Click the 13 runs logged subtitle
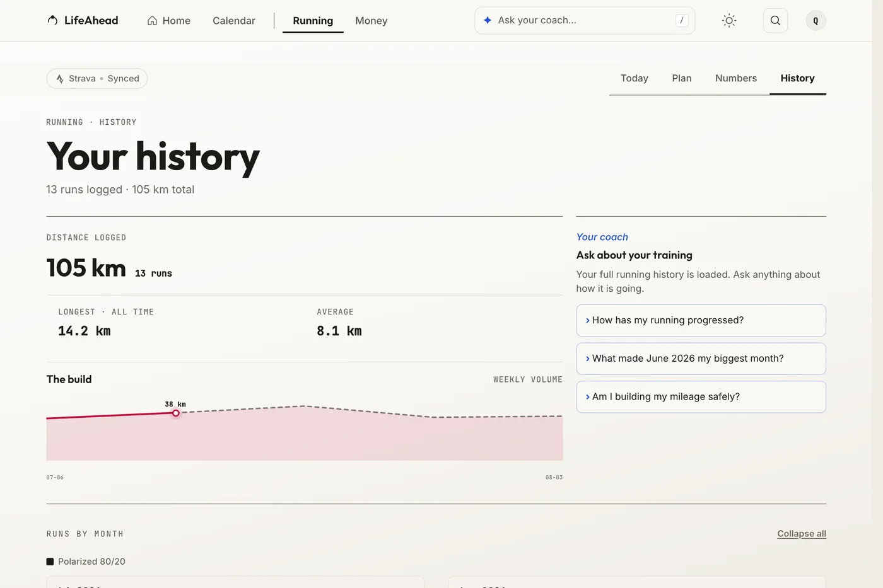The width and height of the screenshot is (883, 588). click(120, 190)
